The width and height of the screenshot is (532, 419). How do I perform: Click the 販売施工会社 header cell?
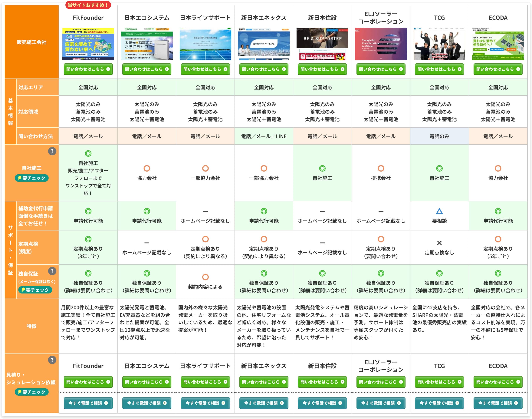(x=32, y=42)
